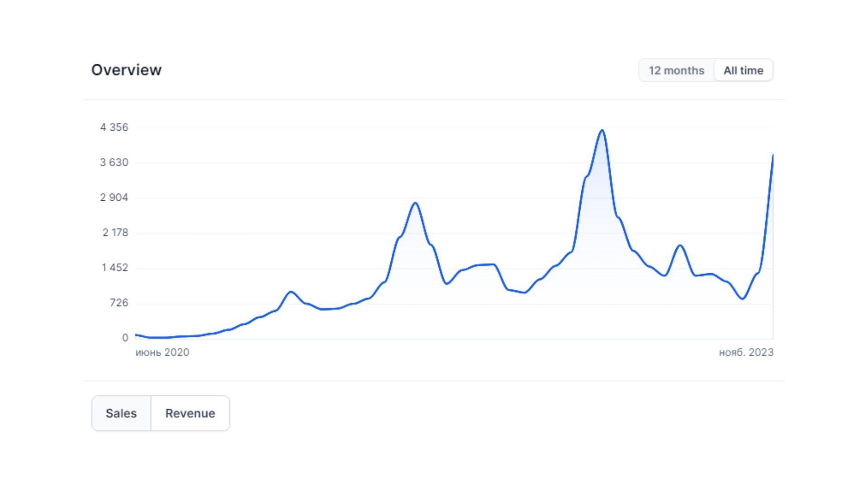Click the second-highest peak near 2 904
This screenshot has width=868, height=488.
tap(415, 203)
